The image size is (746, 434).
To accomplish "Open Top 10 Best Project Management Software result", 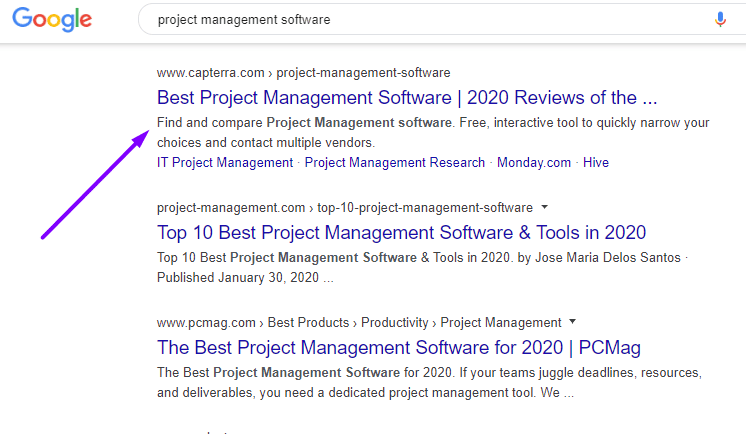I will pos(402,233).
